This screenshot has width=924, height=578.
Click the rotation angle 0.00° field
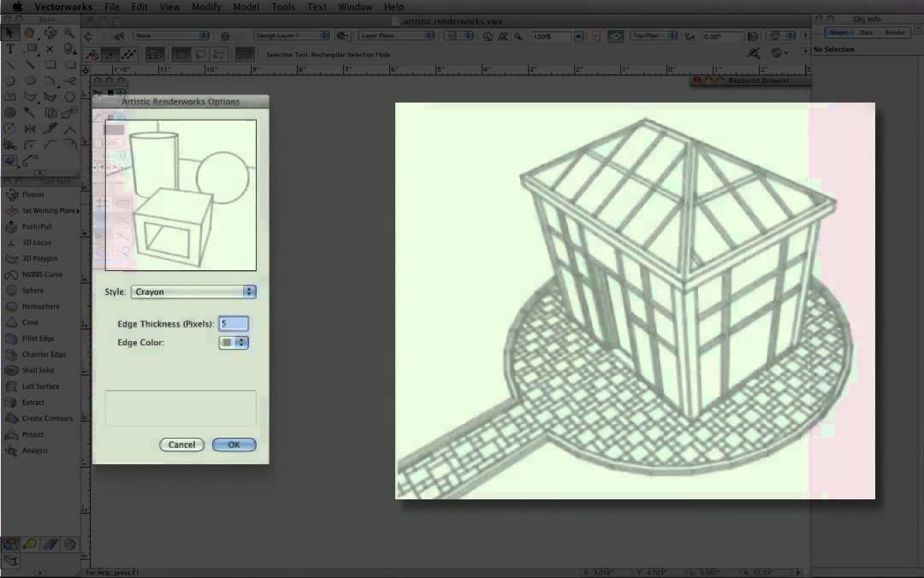pos(721,37)
